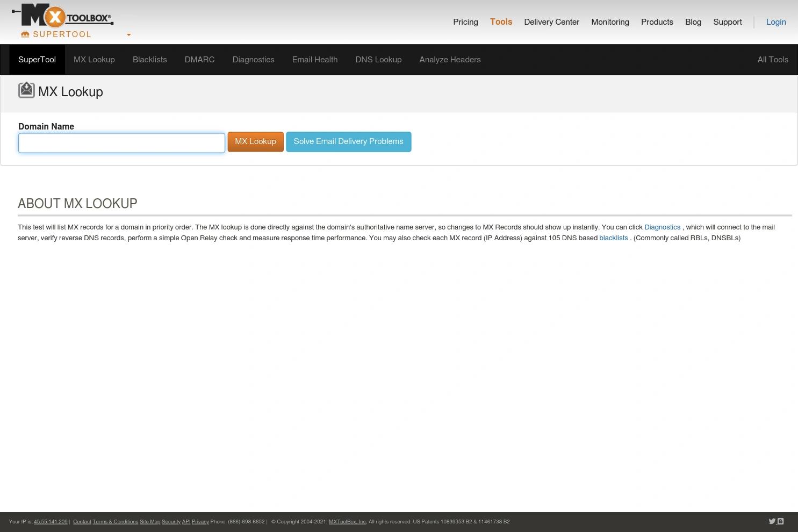Viewport: 798px width, 532px height.
Task: Show All Tools
Action: coord(773,60)
